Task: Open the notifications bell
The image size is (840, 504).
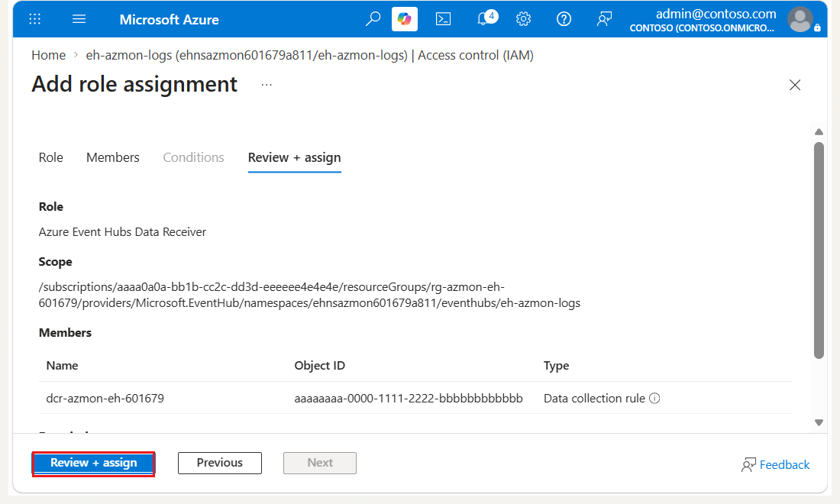Action: pos(486,18)
